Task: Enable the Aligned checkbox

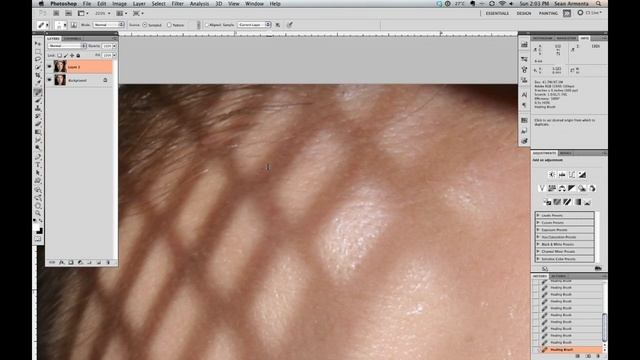Action: point(207,25)
